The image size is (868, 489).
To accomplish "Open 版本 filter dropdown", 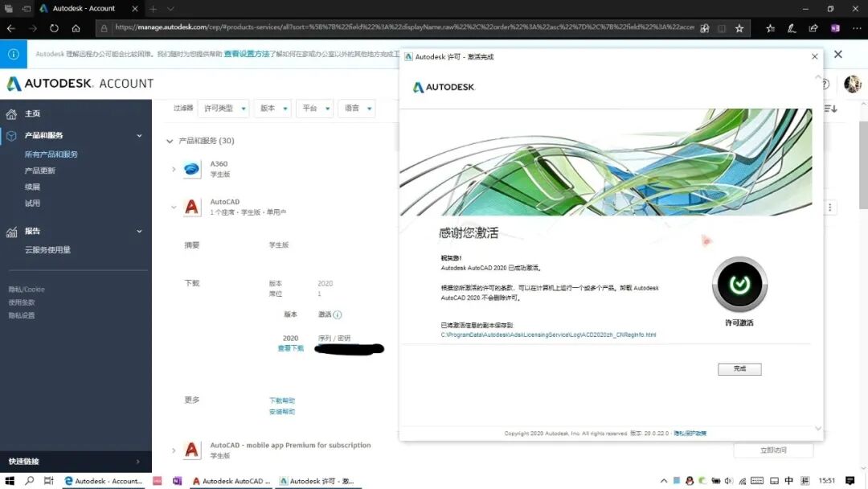I will pos(273,108).
